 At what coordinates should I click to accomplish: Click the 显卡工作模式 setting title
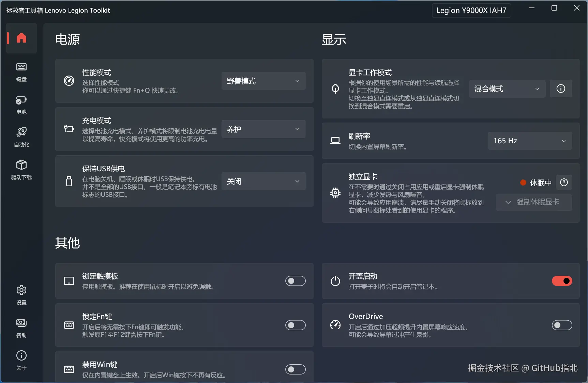pos(370,73)
